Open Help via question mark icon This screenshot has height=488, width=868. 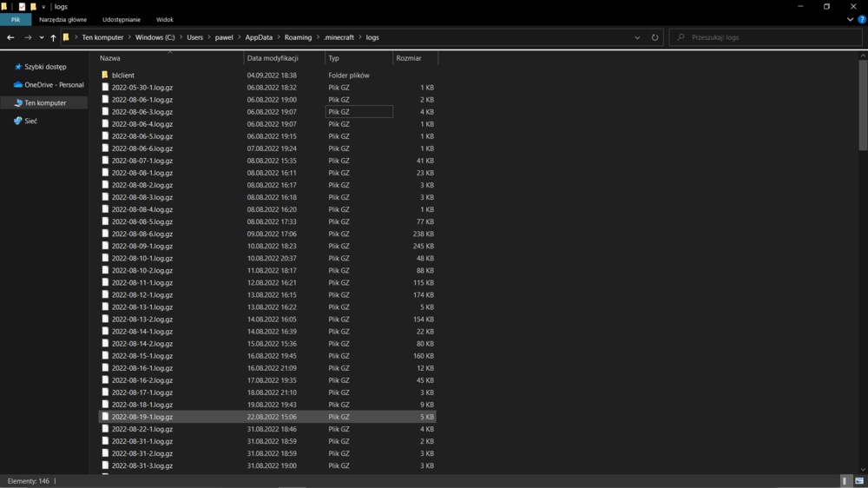pyautogui.click(x=862, y=19)
